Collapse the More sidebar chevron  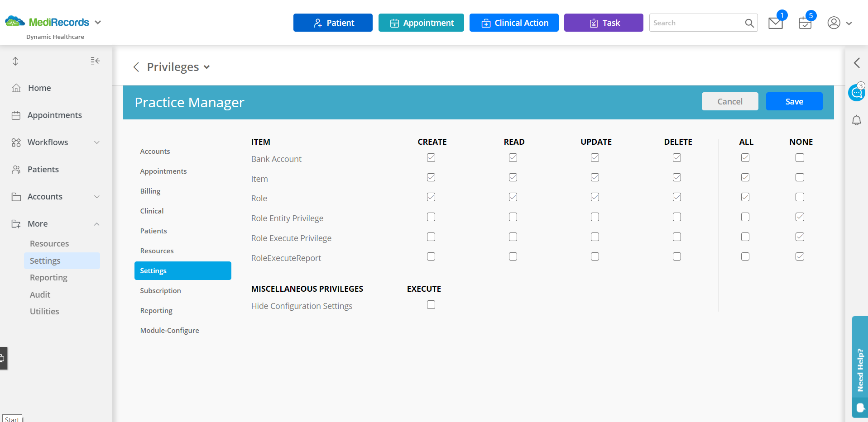(x=97, y=224)
